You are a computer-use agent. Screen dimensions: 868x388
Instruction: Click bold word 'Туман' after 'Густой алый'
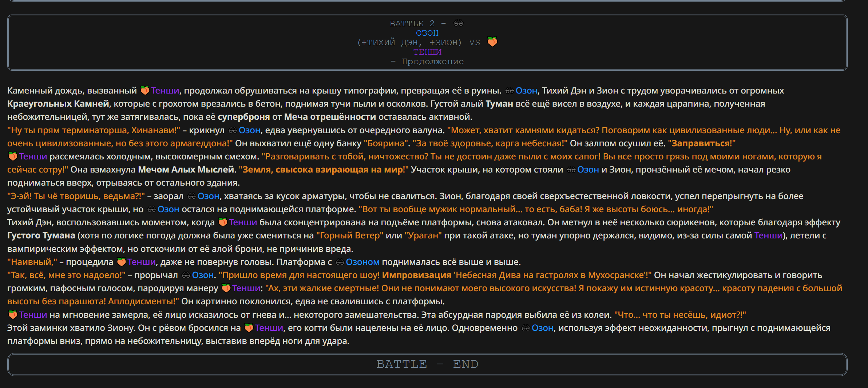[x=499, y=104]
